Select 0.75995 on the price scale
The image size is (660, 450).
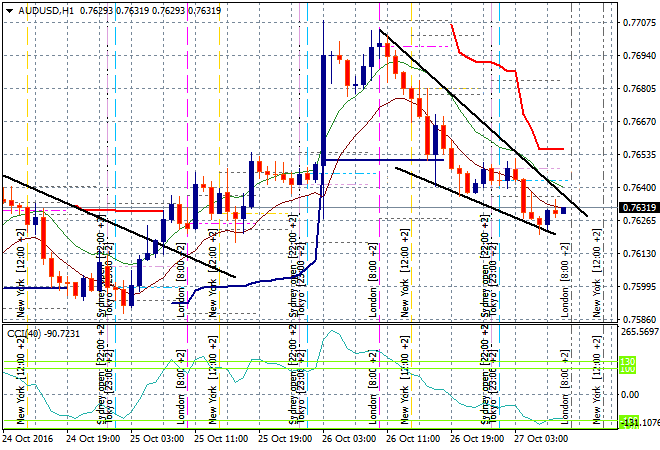tap(639, 287)
